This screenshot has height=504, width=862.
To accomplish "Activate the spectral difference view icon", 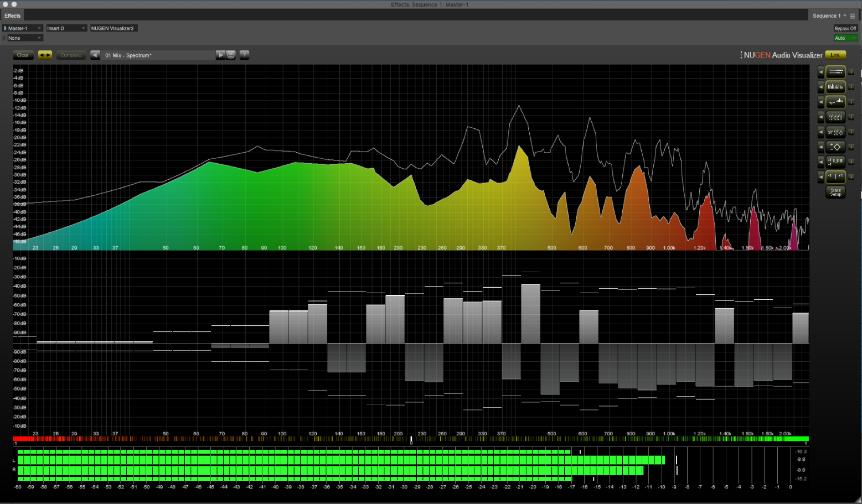I will pyautogui.click(x=836, y=102).
